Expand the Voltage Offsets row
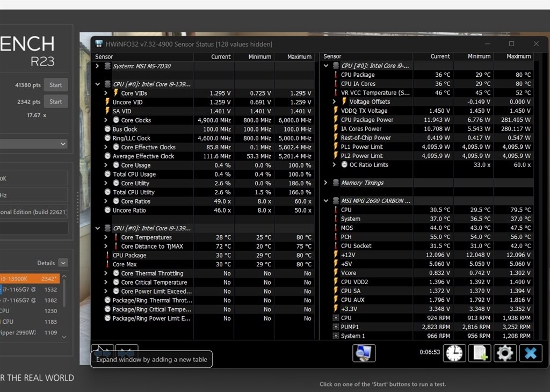The image size is (550, 392). pyautogui.click(x=334, y=101)
